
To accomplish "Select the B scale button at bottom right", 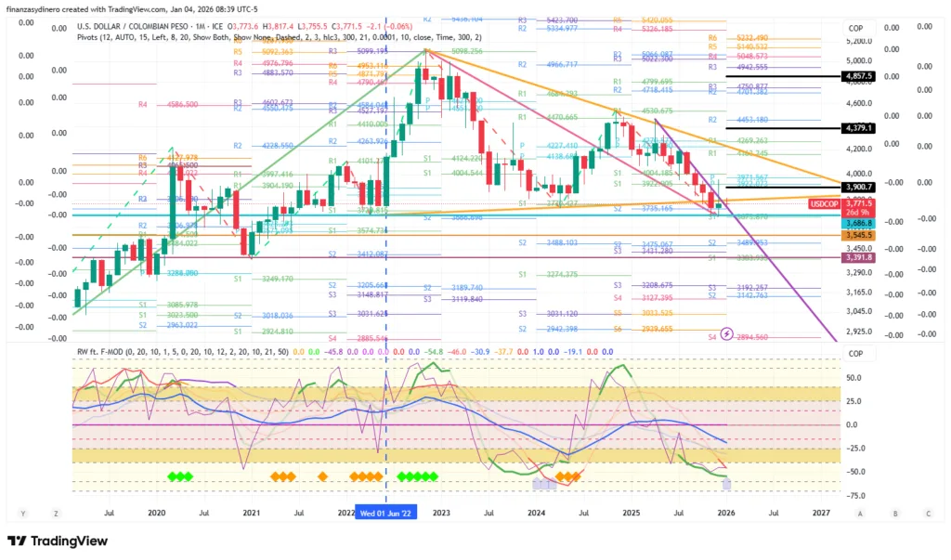I will pyautogui.click(x=895, y=512).
